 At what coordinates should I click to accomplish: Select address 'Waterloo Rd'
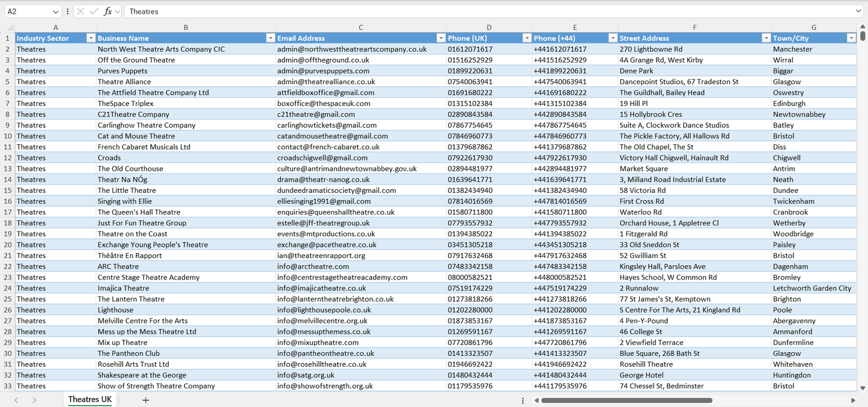[694, 212]
